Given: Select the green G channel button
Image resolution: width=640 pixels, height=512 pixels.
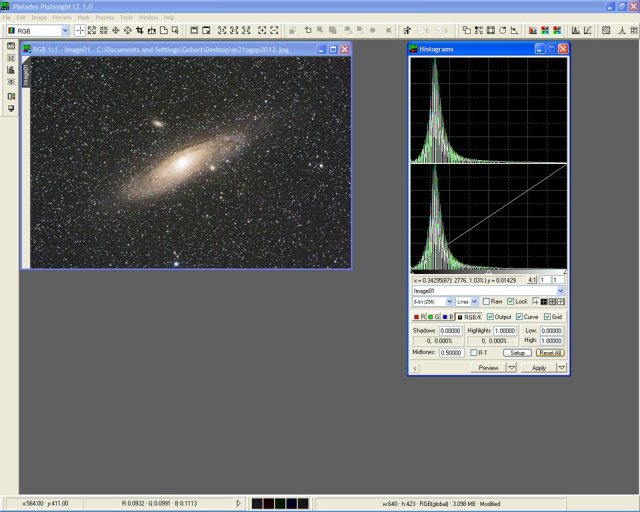Looking at the screenshot, I should (433, 316).
